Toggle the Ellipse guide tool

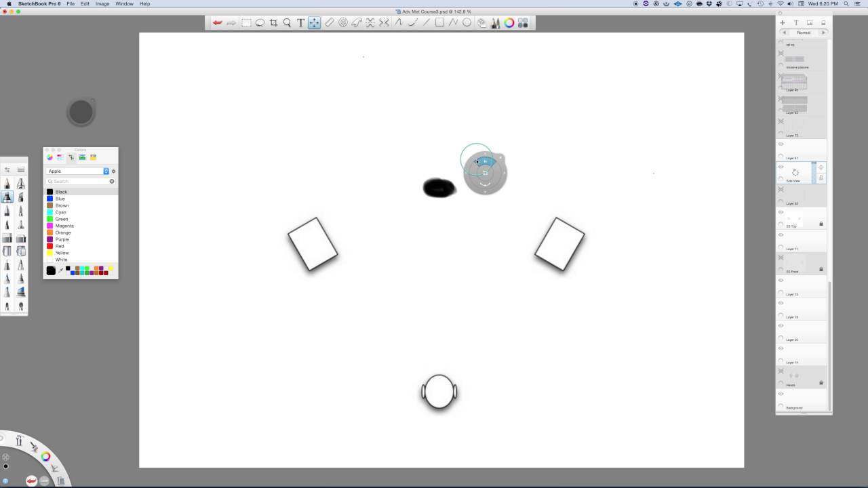pyautogui.click(x=343, y=23)
